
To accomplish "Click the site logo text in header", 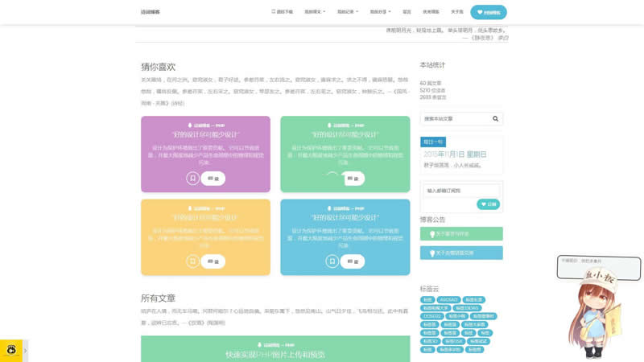I will coord(151,12).
